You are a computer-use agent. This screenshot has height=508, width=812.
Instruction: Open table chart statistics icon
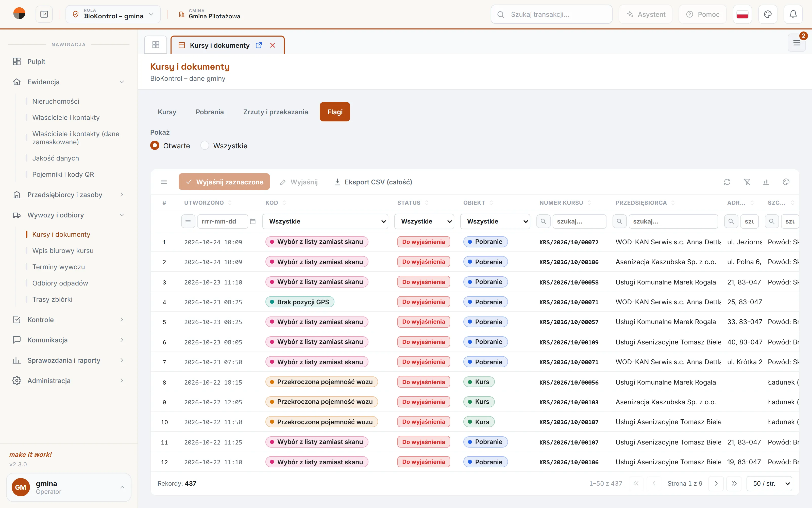click(766, 182)
